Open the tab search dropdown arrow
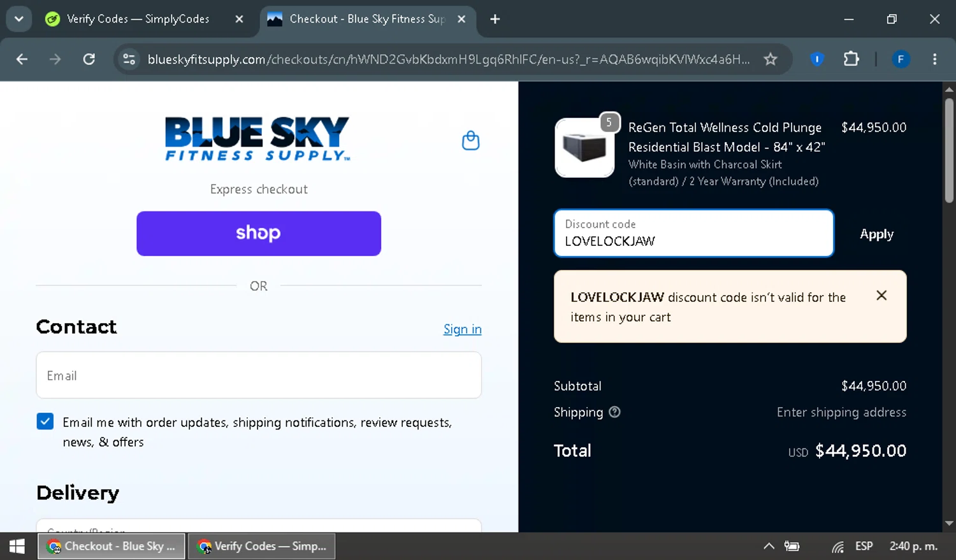 tap(19, 19)
